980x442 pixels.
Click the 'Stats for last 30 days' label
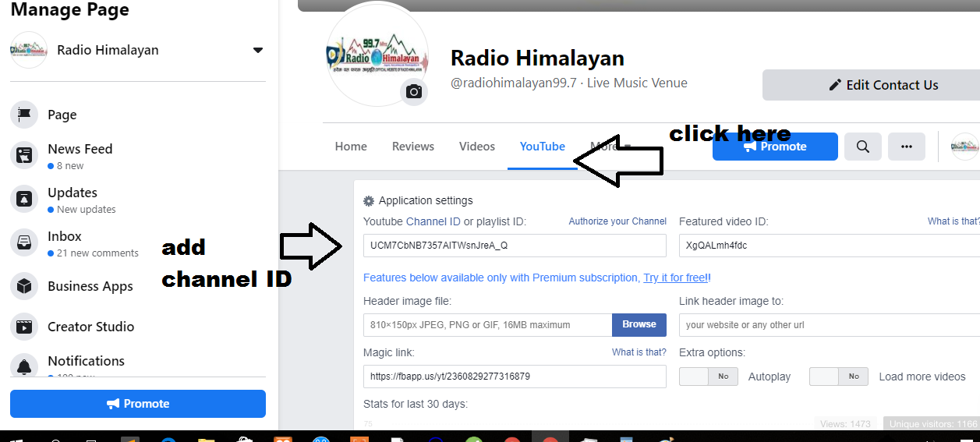coord(416,404)
